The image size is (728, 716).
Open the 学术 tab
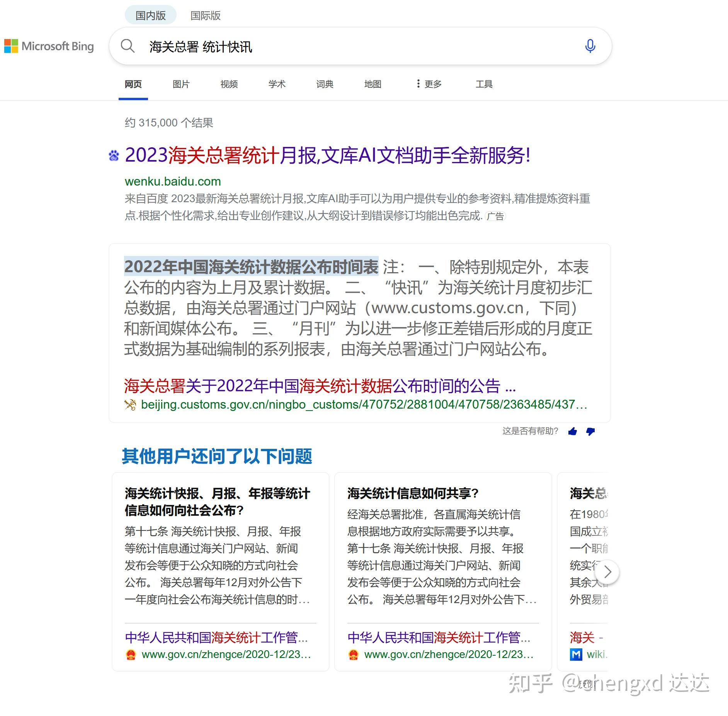tap(277, 84)
